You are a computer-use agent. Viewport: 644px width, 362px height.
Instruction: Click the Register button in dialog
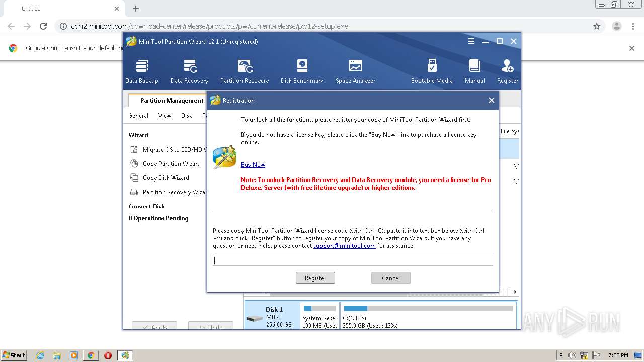coord(315,278)
